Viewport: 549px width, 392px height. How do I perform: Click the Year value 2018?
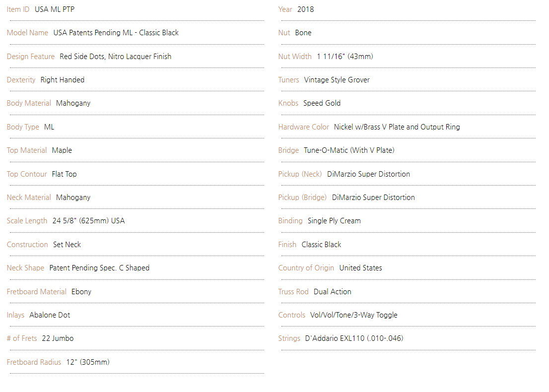point(306,9)
